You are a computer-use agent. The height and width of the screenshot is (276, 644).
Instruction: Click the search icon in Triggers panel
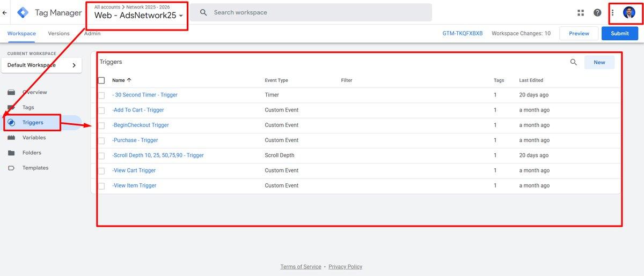(x=573, y=62)
